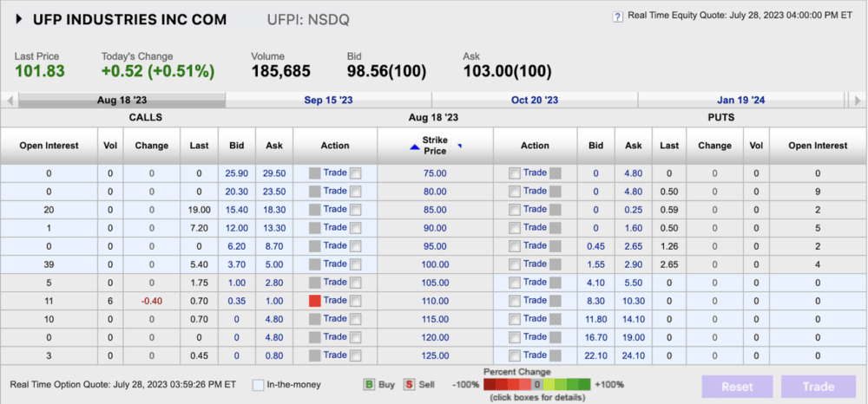
Task: Click the Reset button
Action: (x=737, y=387)
